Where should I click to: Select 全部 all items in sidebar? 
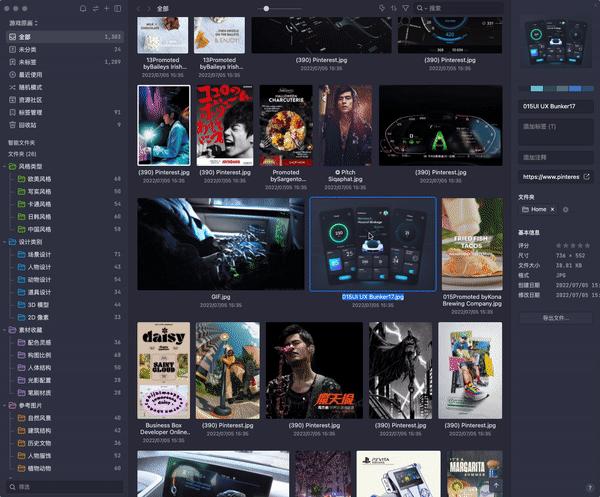(65, 37)
